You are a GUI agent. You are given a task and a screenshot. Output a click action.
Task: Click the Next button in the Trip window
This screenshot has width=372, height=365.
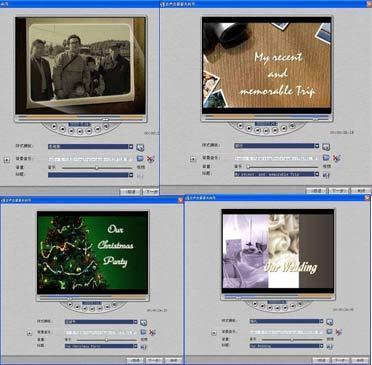tap(338, 191)
